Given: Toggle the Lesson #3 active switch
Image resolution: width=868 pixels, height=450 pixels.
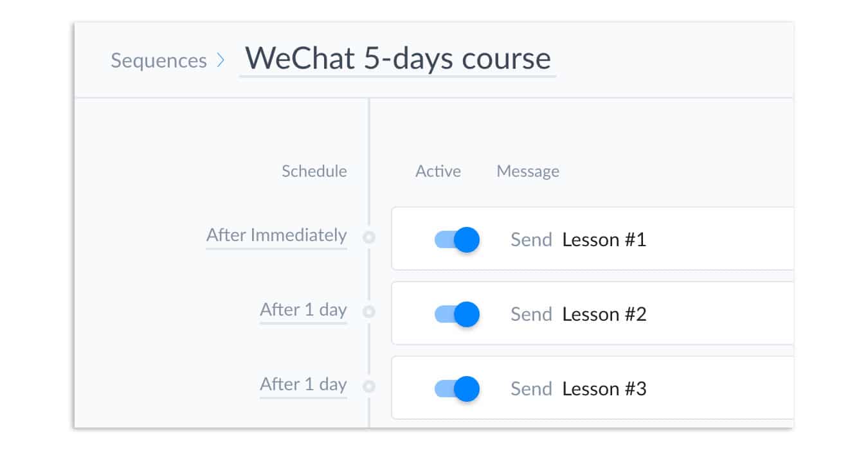Looking at the screenshot, I should point(457,389).
